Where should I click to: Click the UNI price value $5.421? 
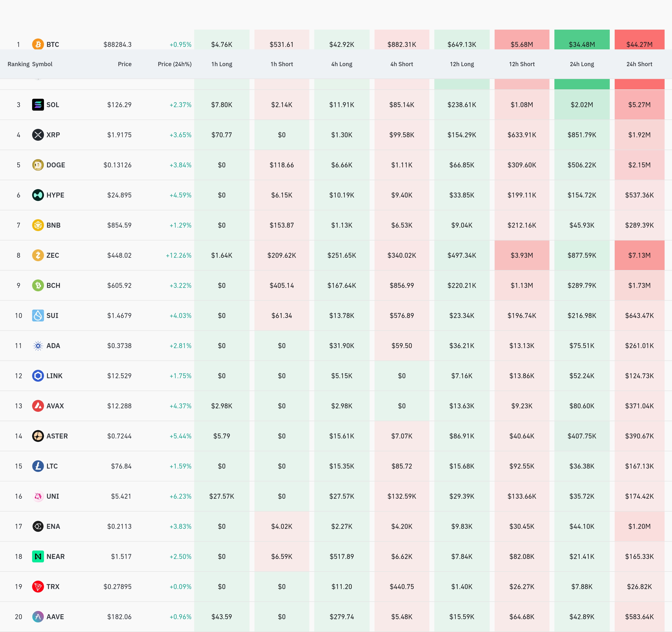(121, 496)
